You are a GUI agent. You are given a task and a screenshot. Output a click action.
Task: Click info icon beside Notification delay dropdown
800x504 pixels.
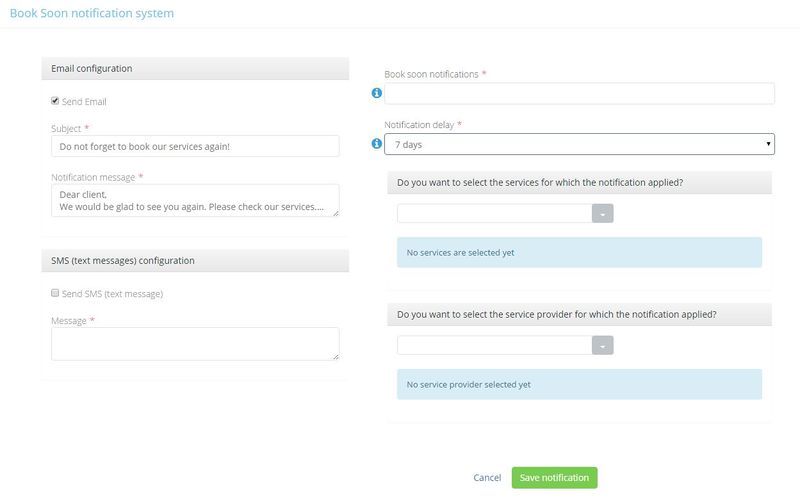[x=377, y=144]
